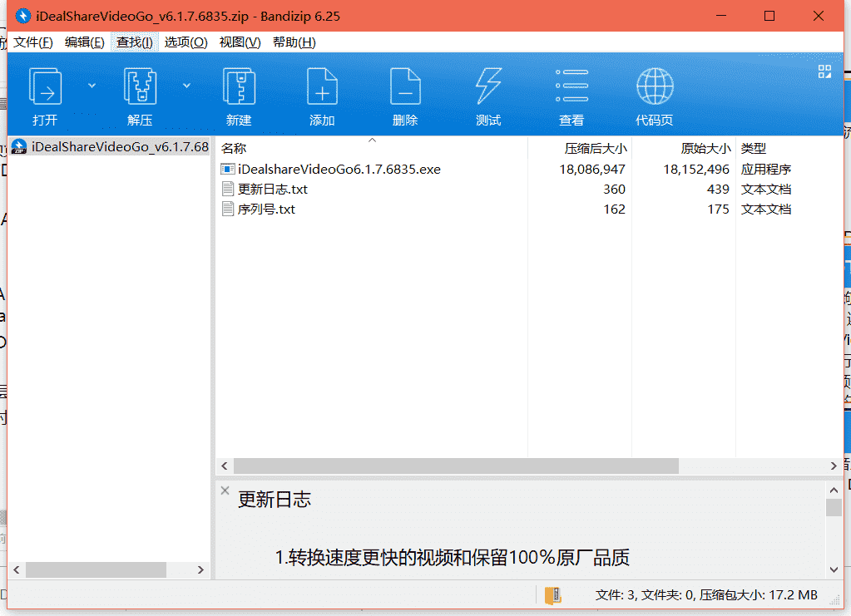
Task: Open the 选项(O) menu
Action: (x=186, y=42)
